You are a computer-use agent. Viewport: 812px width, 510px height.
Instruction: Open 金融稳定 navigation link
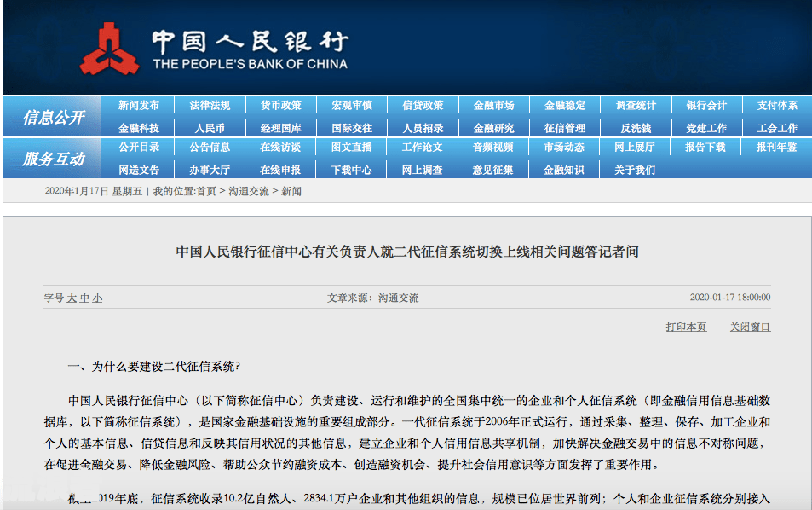[564, 105]
